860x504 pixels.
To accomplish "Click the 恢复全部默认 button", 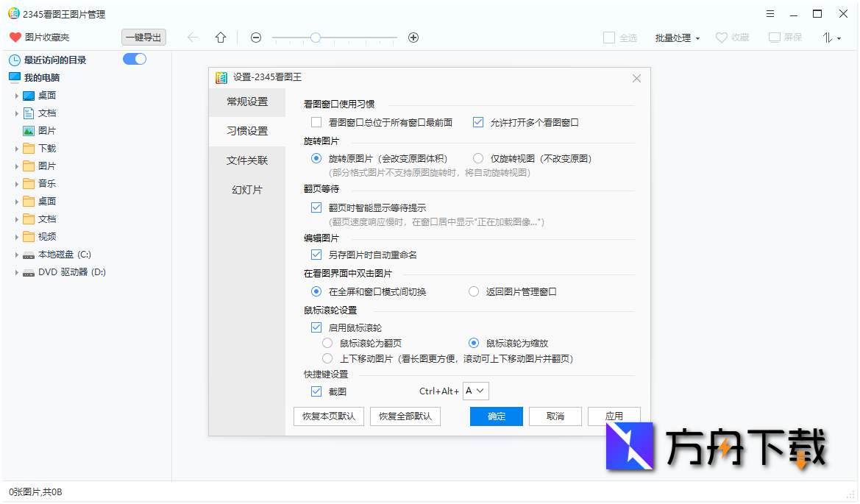I will tap(405, 416).
